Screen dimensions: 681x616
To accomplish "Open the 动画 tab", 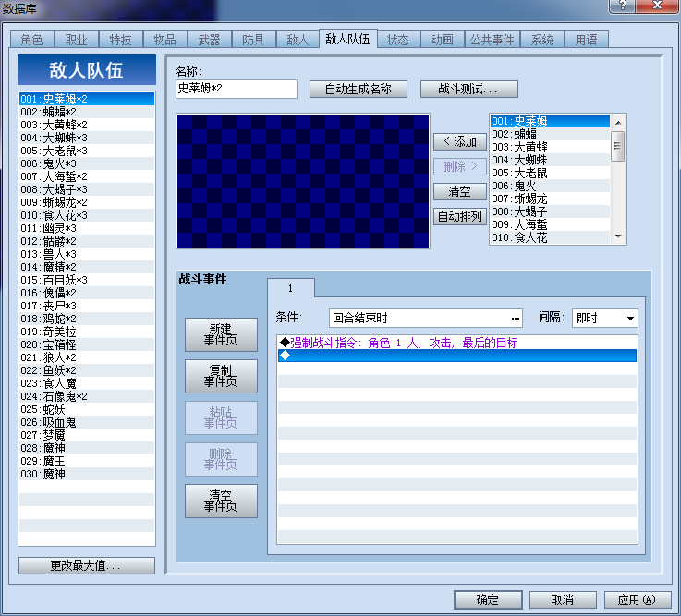I will pos(442,40).
